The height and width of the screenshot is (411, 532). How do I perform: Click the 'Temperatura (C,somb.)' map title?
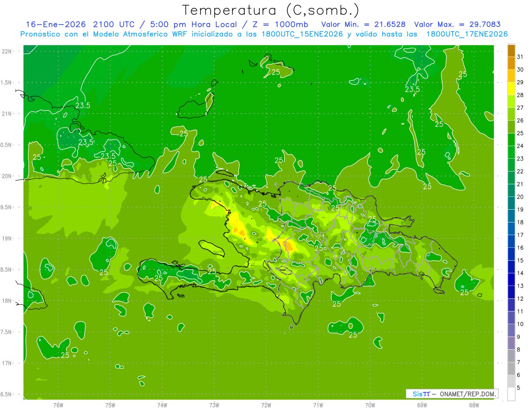[271, 10]
